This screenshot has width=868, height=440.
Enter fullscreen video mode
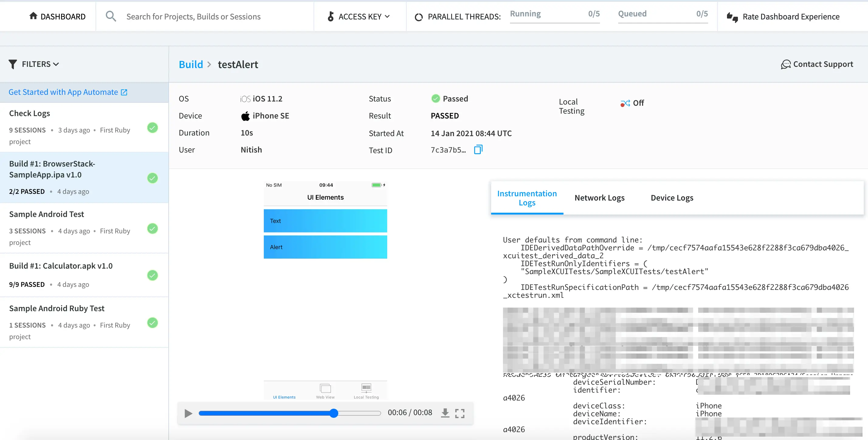[460, 413]
